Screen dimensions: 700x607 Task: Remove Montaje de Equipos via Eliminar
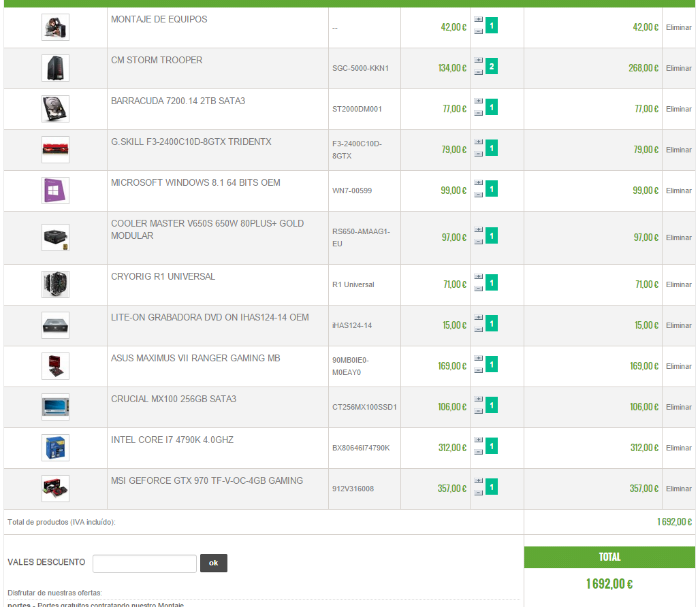(x=679, y=28)
